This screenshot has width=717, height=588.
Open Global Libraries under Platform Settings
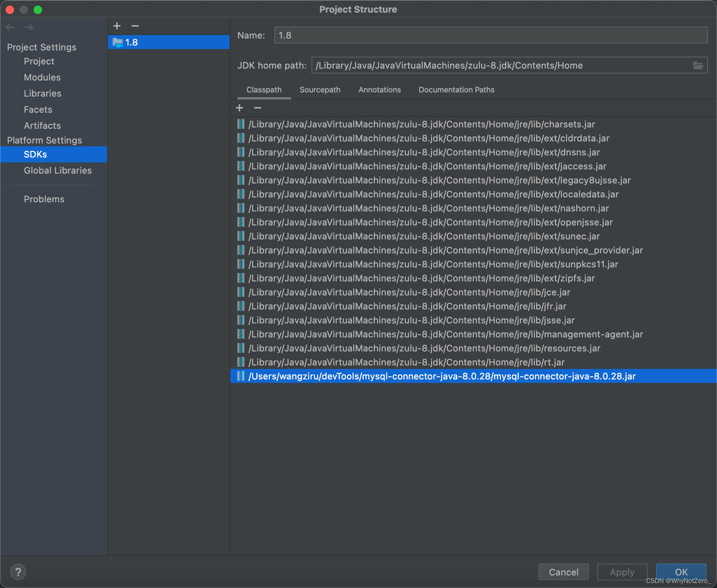coord(57,170)
